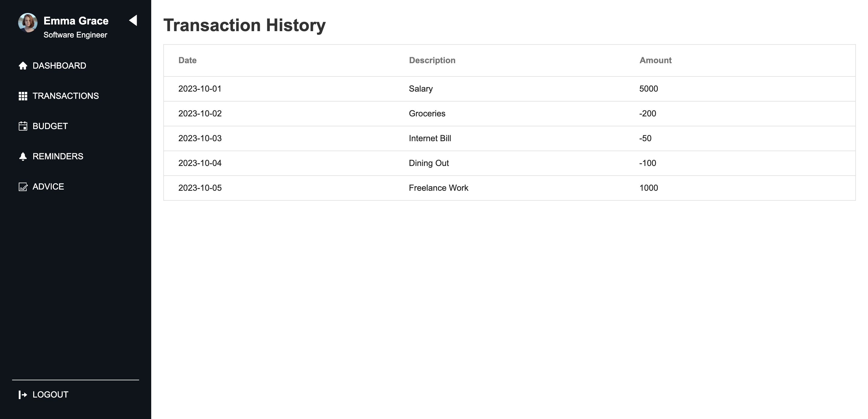Click the LOGOUT text link
This screenshot has width=868, height=419.
click(51, 395)
